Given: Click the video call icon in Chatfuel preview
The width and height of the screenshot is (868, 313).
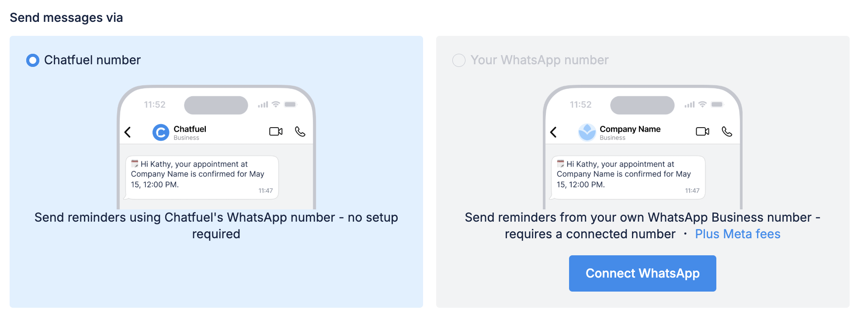Looking at the screenshot, I should tap(276, 132).
